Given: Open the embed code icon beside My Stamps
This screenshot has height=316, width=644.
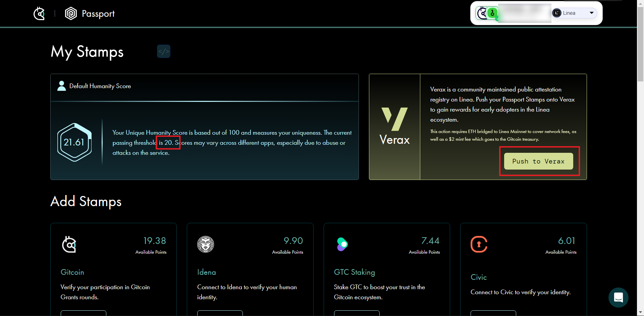Looking at the screenshot, I should (164, 51).
